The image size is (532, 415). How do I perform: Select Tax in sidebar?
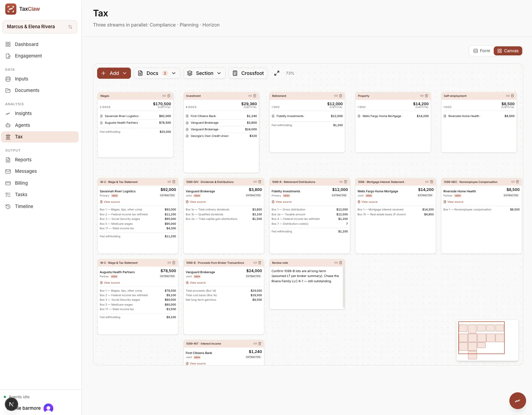click(40, 137)
